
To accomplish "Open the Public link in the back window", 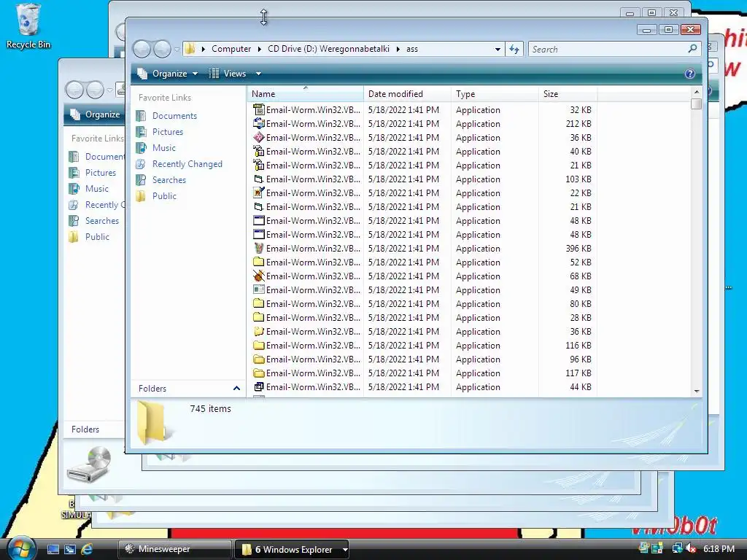I will click(x=97, y=237).
